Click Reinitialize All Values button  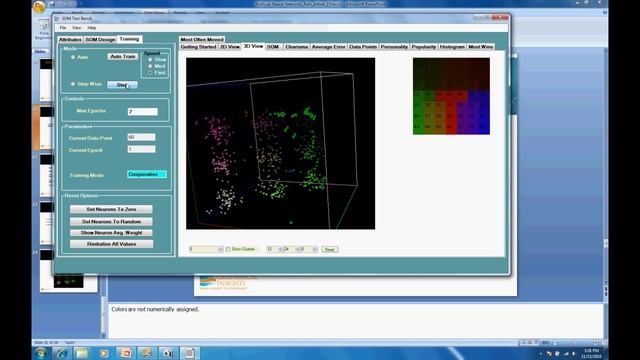coord(111,244)
